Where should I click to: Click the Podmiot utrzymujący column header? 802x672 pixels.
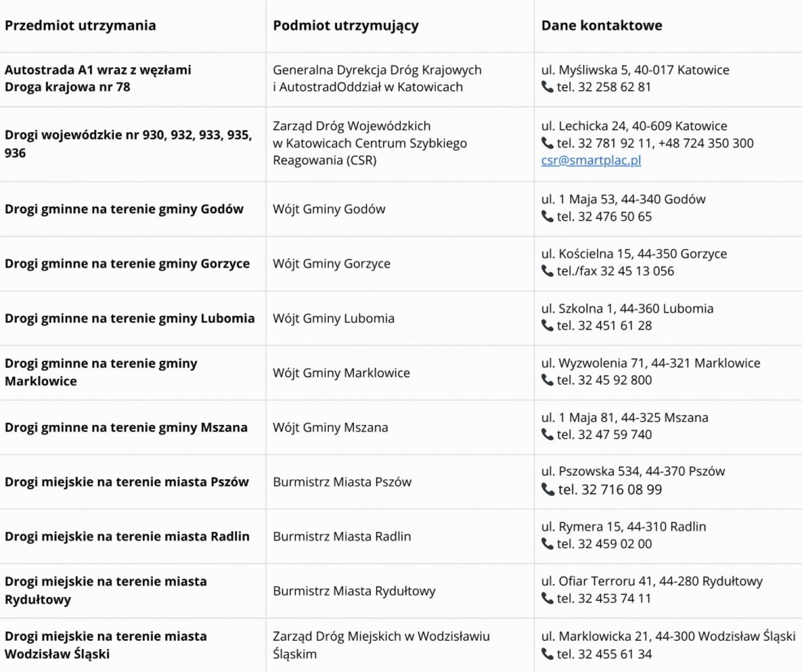pyautogui.click(x=346, y=25)
